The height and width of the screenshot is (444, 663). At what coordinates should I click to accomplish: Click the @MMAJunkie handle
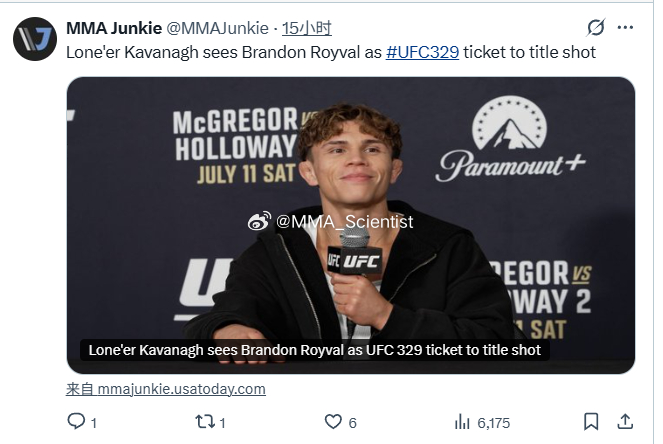point(218,28)
